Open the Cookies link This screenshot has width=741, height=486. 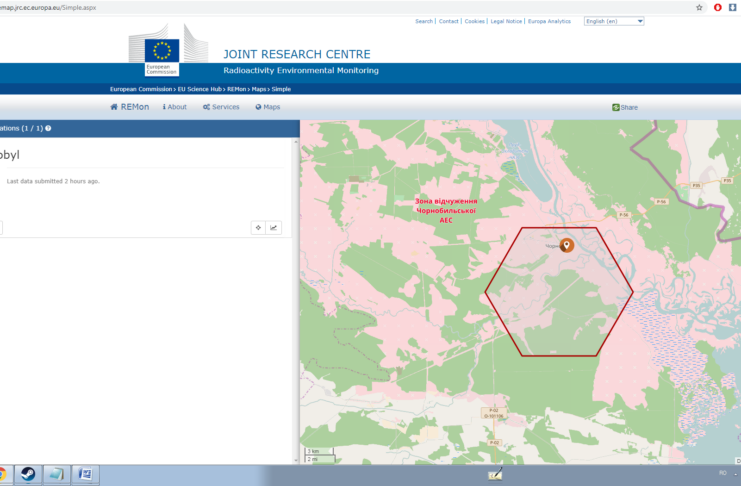pyautogui.click(x=474, y=21)
